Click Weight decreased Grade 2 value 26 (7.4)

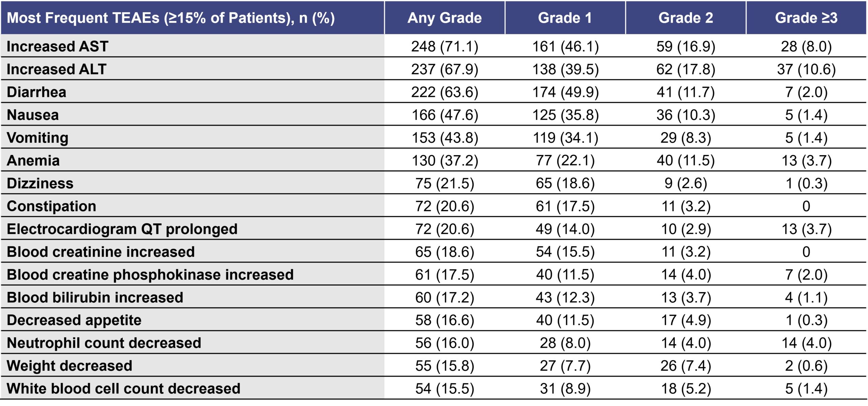[x=686, y=366]
